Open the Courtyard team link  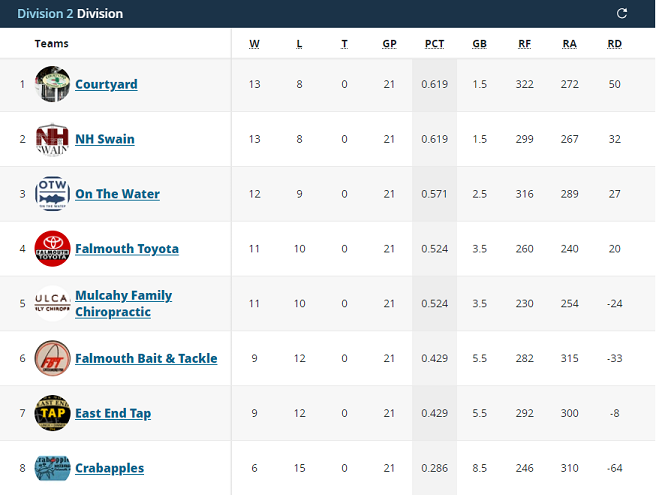pyautogui.click(x=106, y=84)
